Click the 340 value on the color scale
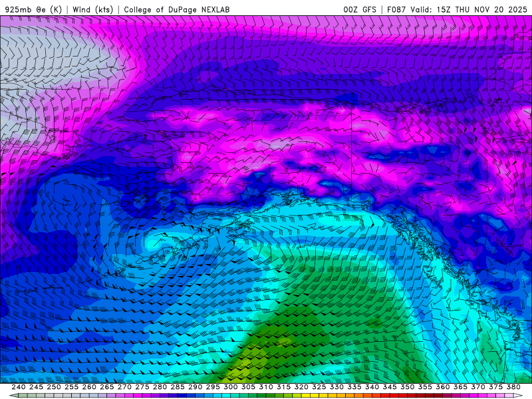Viewport: 532px width, 399px height. (x=372, y=387)
